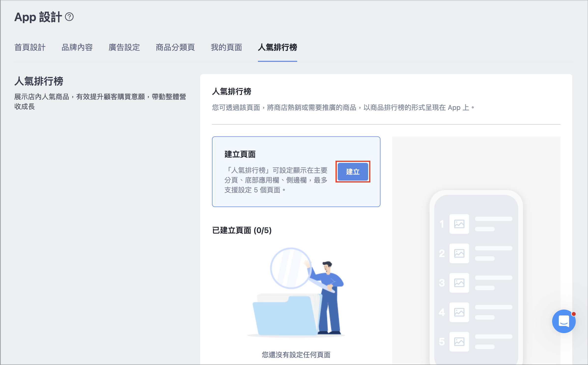588x365 pixels.
Task: Click the left description starting 展示店內人氣商品
Action: (100, 102)
